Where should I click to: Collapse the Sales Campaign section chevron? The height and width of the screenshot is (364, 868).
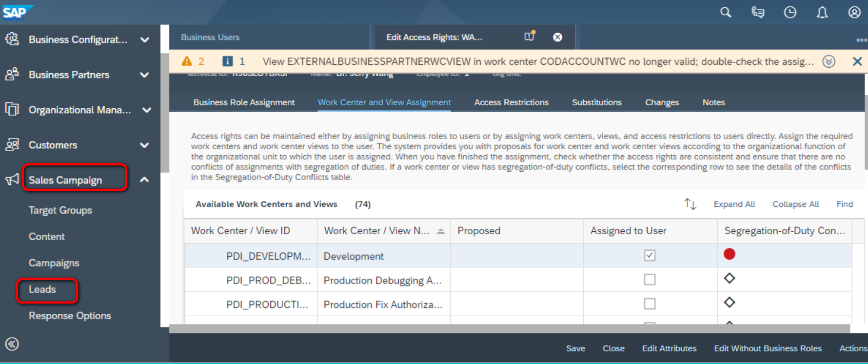coord(144,180)
